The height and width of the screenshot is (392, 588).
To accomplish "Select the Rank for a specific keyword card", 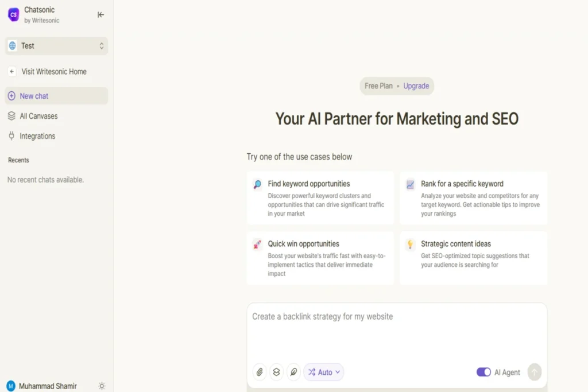I will [473, 198].
